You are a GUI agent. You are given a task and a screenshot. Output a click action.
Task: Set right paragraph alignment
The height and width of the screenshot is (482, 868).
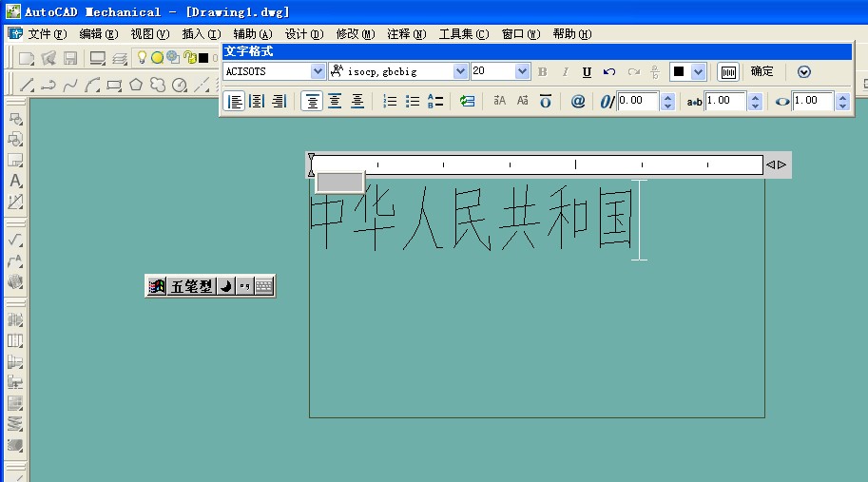tap(280, 102)
